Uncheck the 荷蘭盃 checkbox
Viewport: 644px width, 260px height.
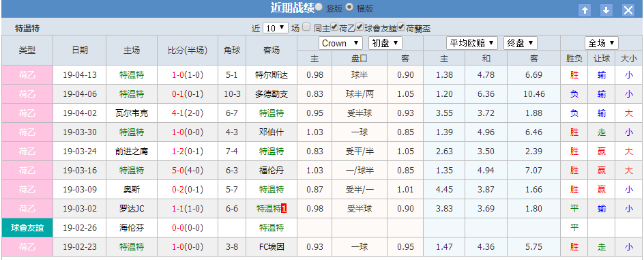pos(401,27)
